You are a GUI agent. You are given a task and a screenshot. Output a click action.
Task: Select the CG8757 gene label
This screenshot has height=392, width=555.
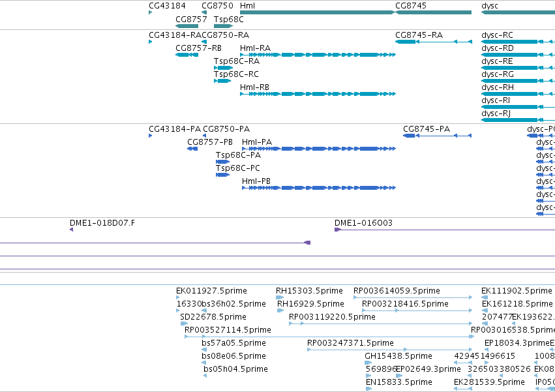coord(191,19)
